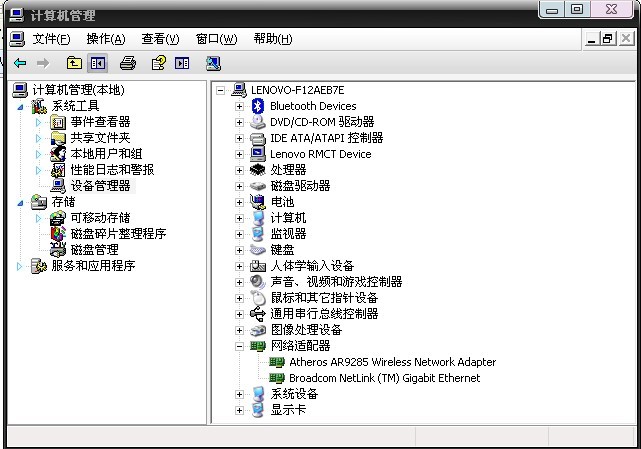
Task: Select 设备管理器 in the left tree
Action: pos(100,186)
